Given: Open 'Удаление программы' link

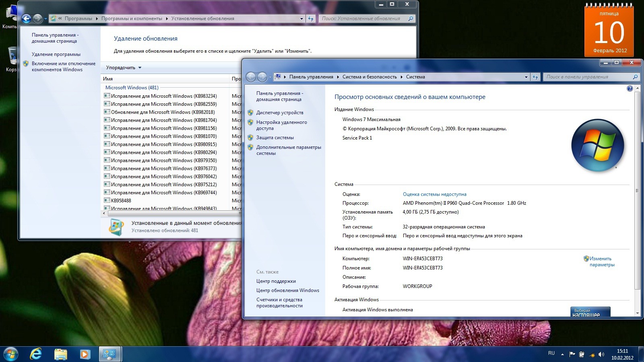Looking at the screenshot, I should (x=56, y=54).
